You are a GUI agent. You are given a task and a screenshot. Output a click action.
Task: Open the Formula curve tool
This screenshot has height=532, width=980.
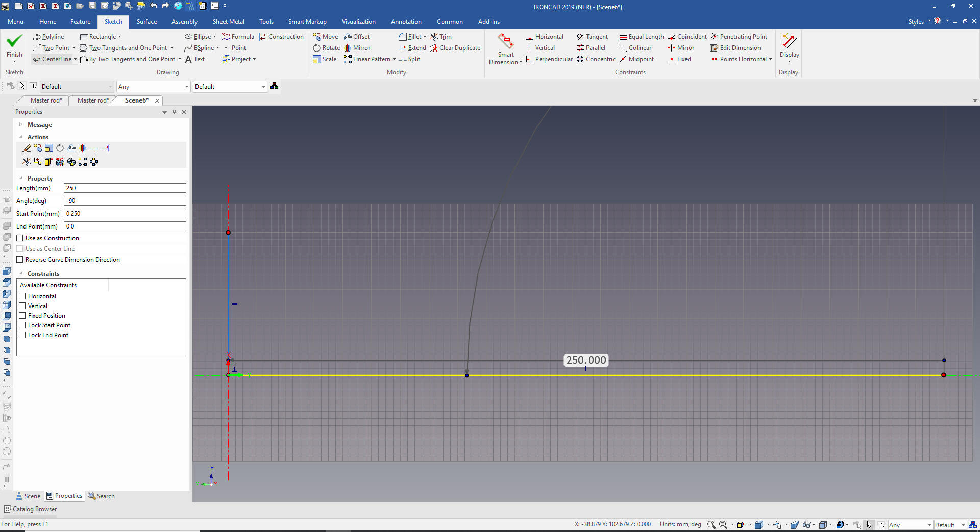pyautogui.click(x=238, y=37)
